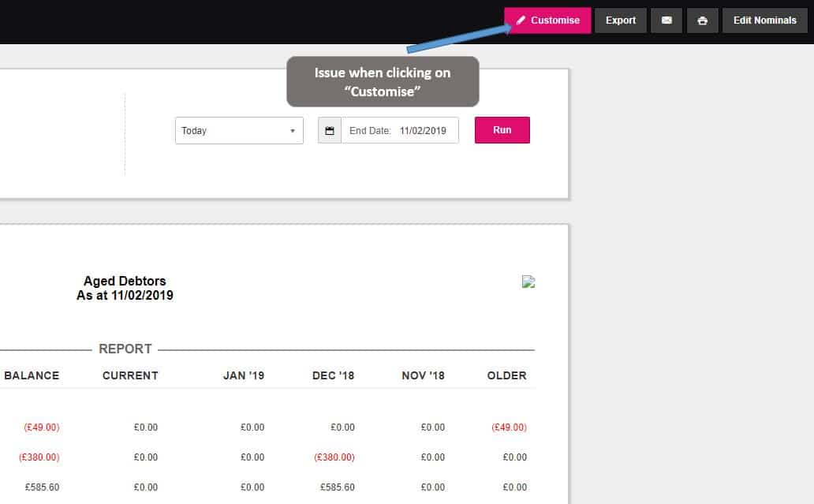This screenshot has width=814, height=504.
Task: Click the envelope email icon button
Action: [667, 21]
